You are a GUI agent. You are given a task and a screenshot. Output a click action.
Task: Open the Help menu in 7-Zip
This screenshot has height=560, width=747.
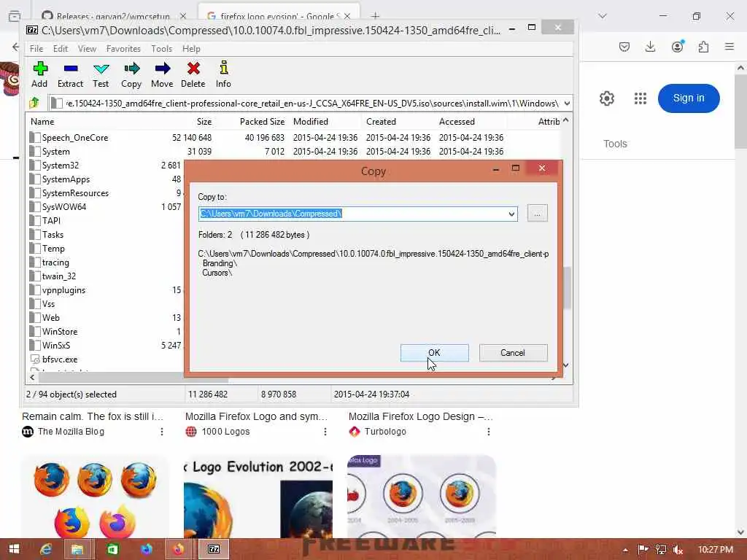[191, 49]
